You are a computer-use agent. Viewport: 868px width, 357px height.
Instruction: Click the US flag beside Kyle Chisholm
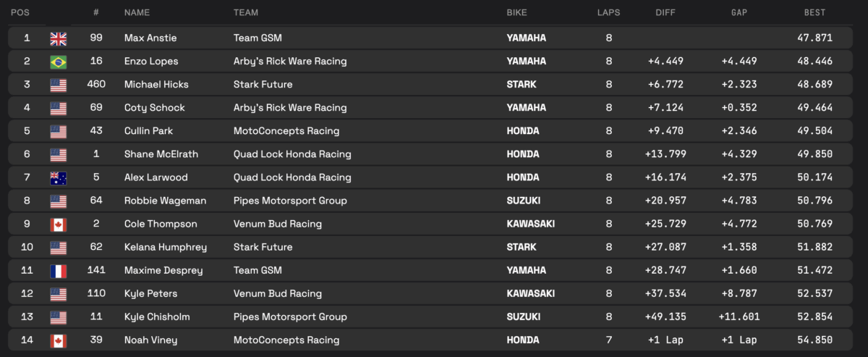[58, 317]
